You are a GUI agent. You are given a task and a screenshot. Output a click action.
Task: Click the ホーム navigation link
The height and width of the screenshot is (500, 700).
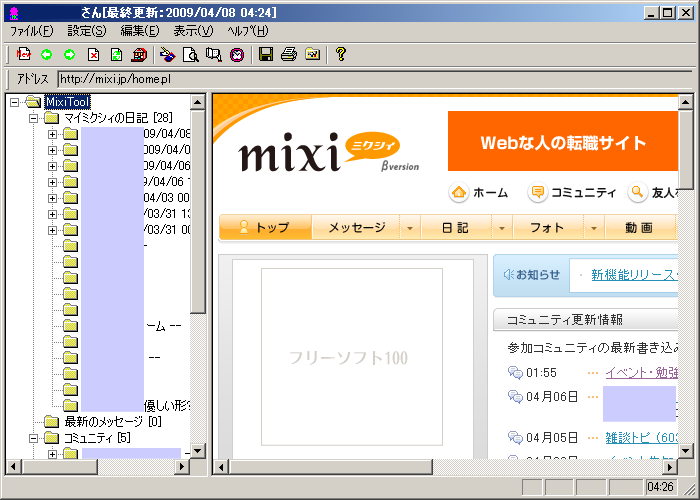point(490,193)
